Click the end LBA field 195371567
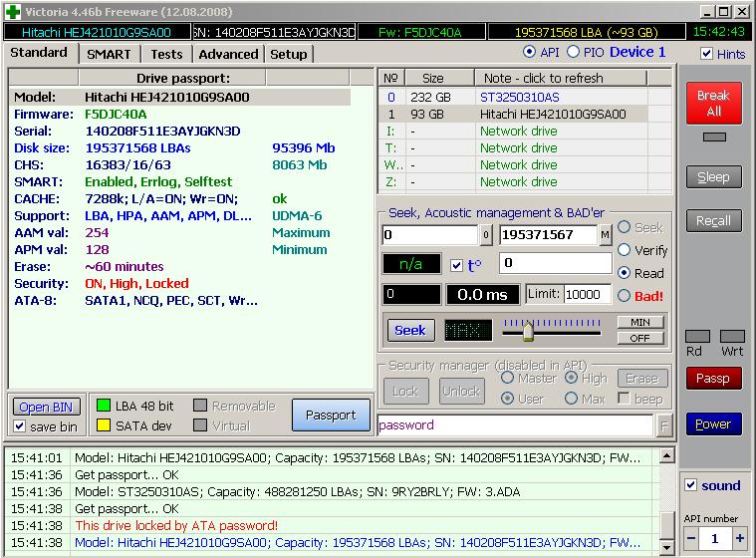Screen dimensions: 756x558 (549, 235)
